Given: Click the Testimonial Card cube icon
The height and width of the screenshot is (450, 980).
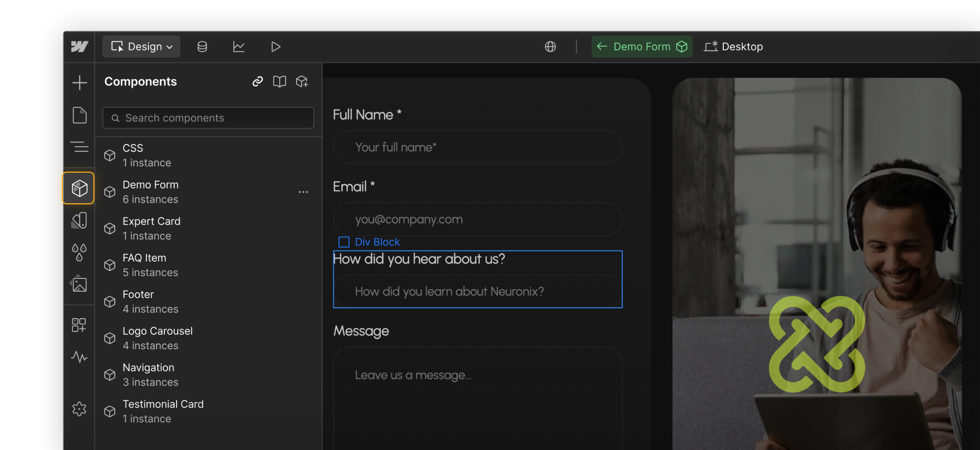Looking at the screenshot, I should (x=110, y=411).
